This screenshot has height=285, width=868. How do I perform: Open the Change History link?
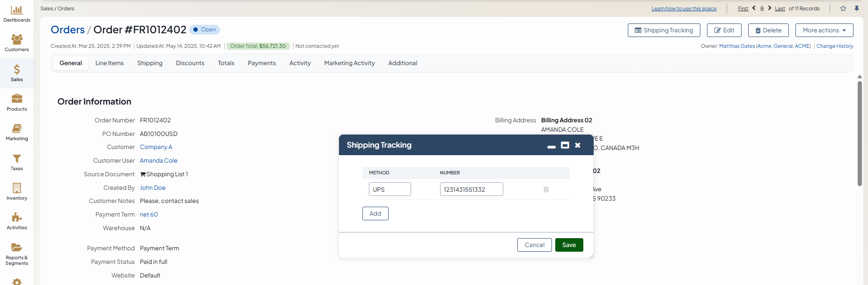click(835, 46)
